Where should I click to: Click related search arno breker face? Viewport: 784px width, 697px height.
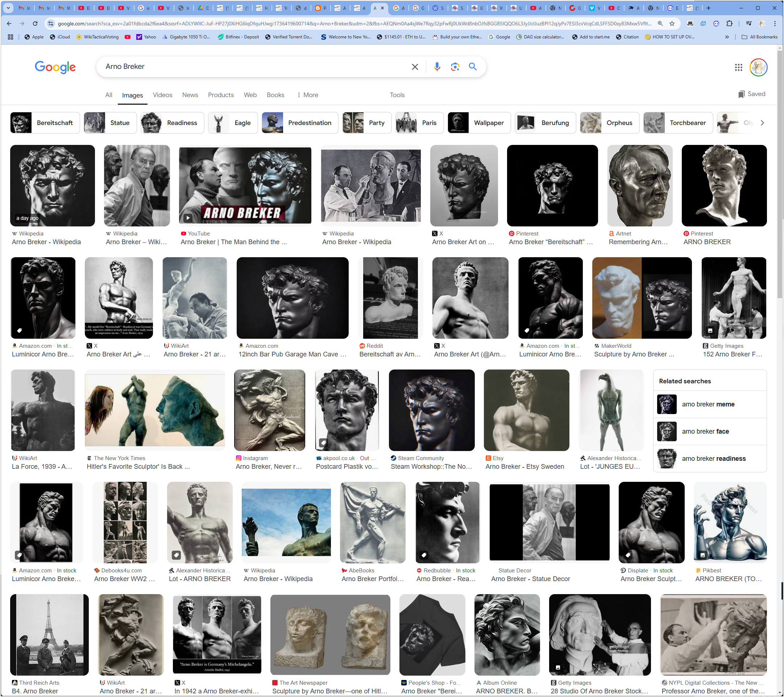point(710,431)
